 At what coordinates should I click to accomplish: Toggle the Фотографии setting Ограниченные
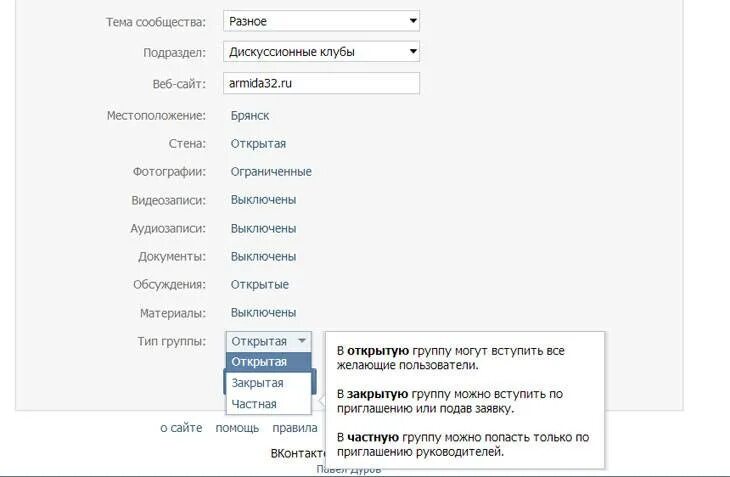click(271, 172)
